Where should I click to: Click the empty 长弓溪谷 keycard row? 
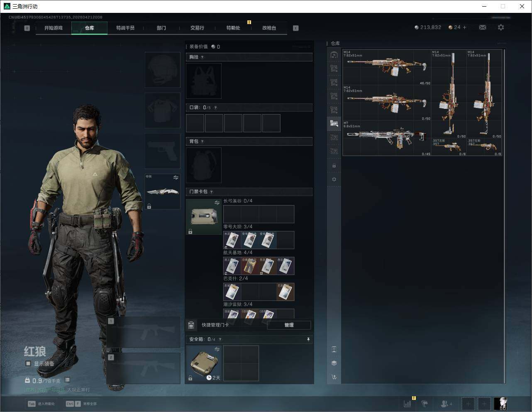[x=259, y=214]
